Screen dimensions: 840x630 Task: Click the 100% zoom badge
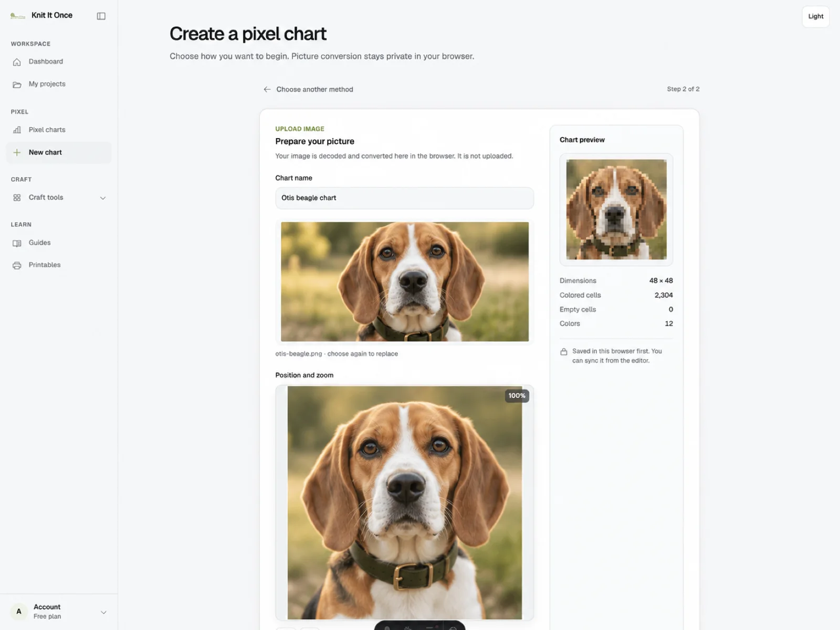[517, 396]
